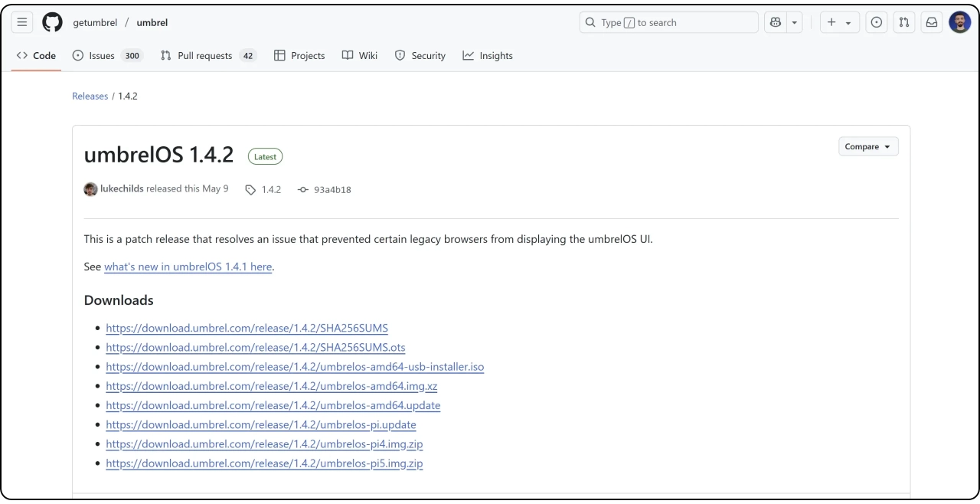Open the Copilot dropdown arrow
The height and width of the screenshot is (504, 980).
click(x=795, y=22)
